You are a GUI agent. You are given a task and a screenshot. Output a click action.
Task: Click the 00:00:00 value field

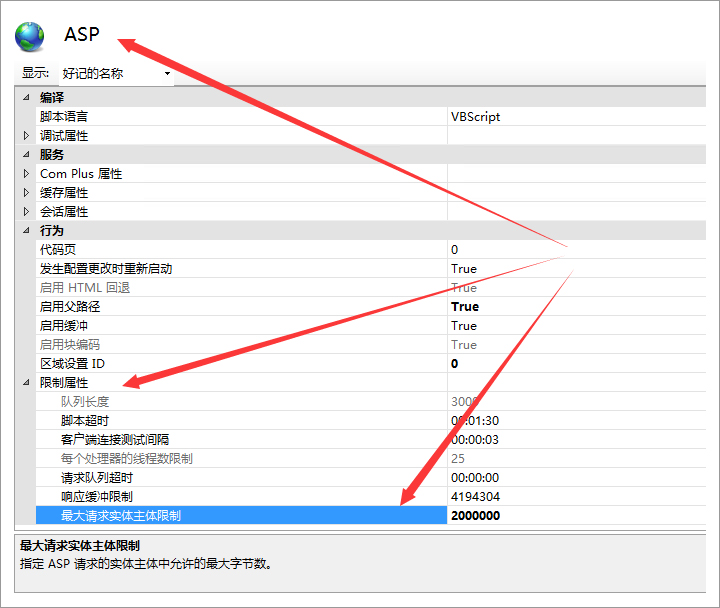coord(576,478)
